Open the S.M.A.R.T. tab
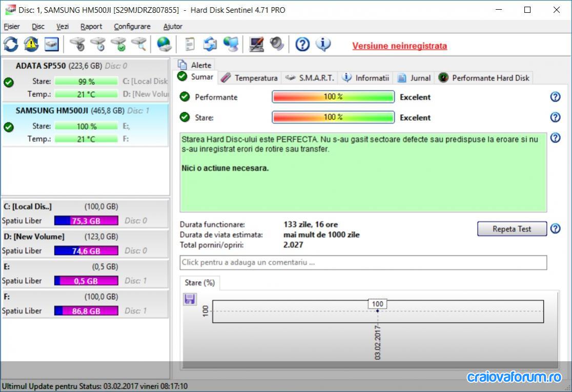Image resolution: width=572 pixels, height=392 pixels. click(x=310, y=78)
